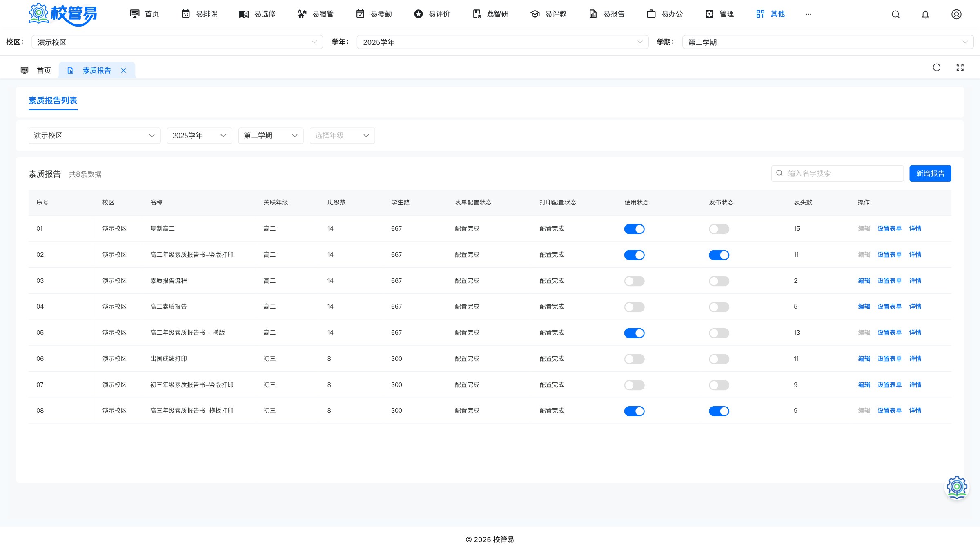Click the floating assistant gear icon
Screen dimensions: 980x551
(x=957, y=487)
